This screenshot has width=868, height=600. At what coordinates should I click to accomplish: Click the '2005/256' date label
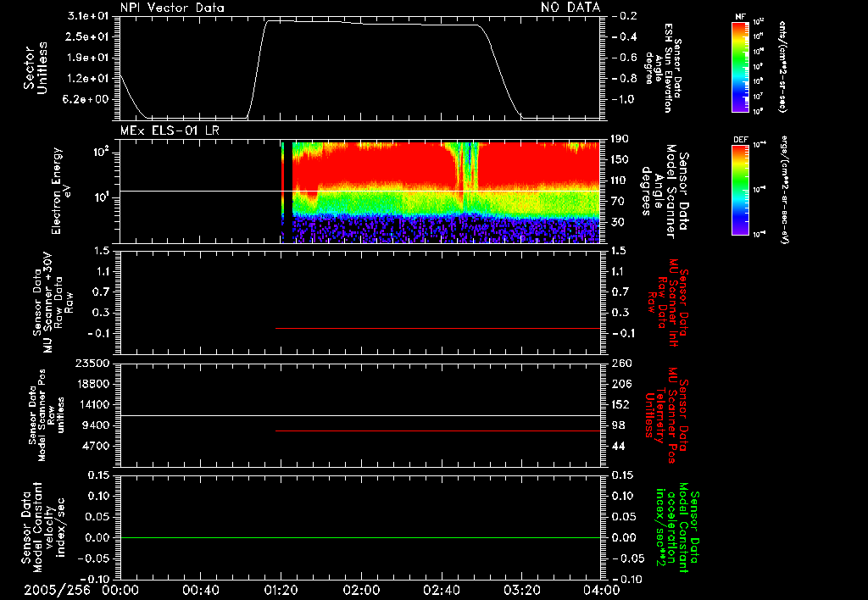pos(57,590)
